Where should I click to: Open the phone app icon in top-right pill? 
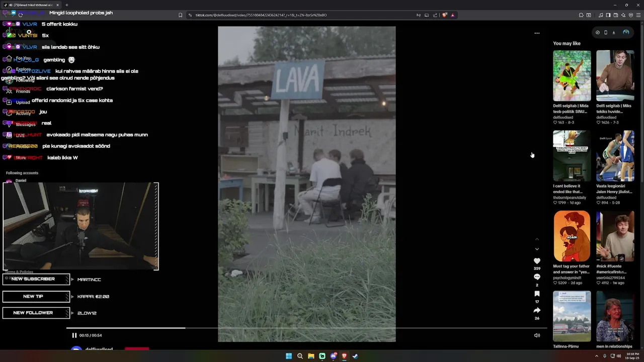click(x=606, y=32)
